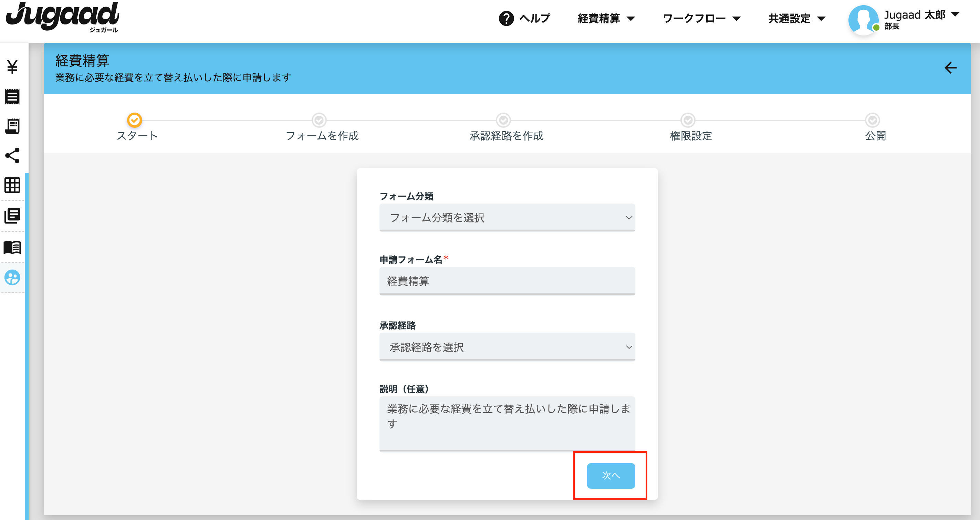Expand the 共通設定 top menu
Viewport: 980px width, 520px height.
pos(796,18)
